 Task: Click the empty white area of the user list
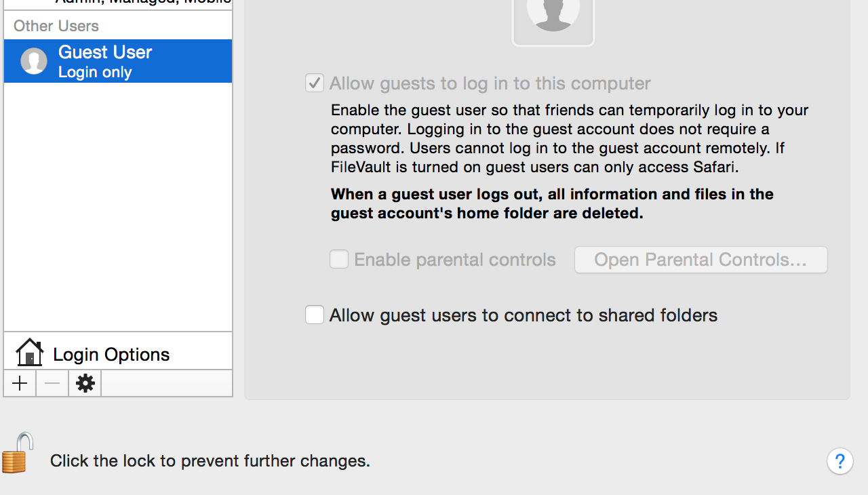(x=118, y=203)
